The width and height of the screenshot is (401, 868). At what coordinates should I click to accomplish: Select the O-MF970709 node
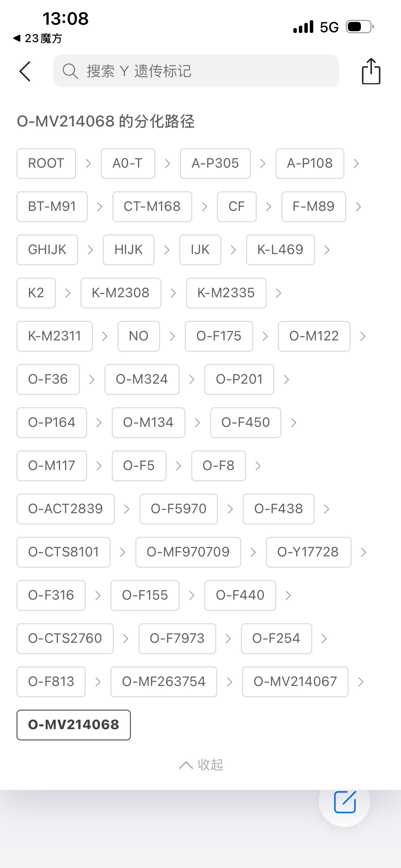click(188, 552)
